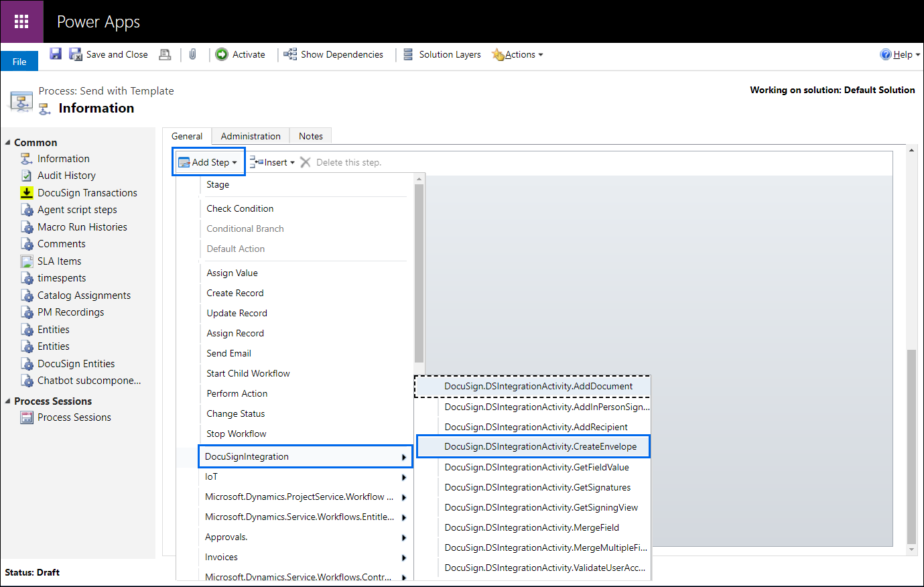924x587 pixels.
Task: Open the Insert dropdown
Action: coord(272,162)
